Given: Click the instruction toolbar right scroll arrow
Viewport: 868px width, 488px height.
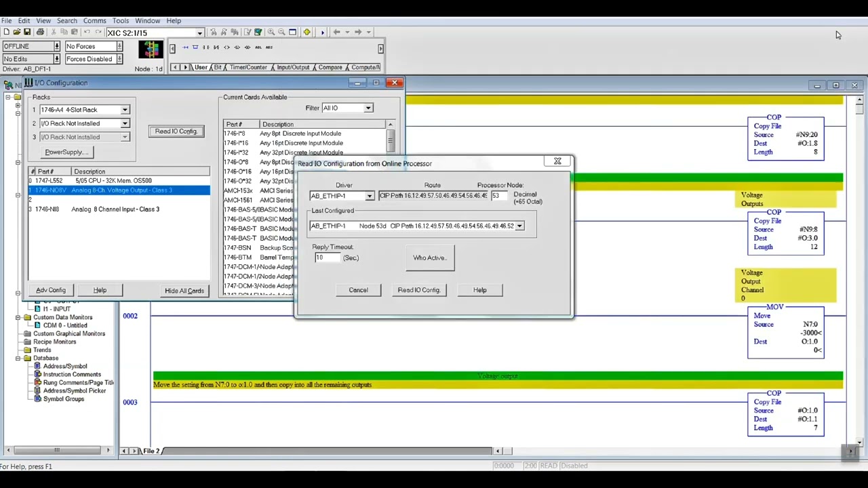Looking at the screenshot, I should tap(380, 48).
